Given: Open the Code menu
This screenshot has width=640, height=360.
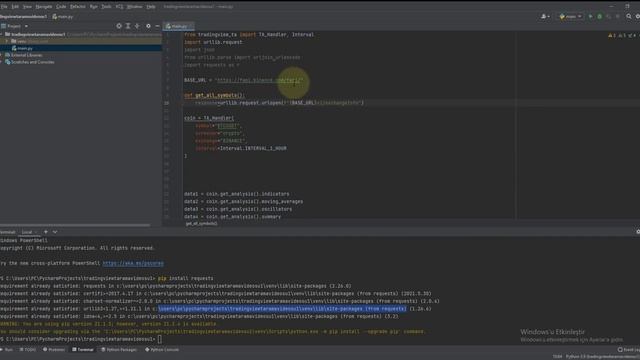Looking at the screenshot, I should click(x=61, y=7).
